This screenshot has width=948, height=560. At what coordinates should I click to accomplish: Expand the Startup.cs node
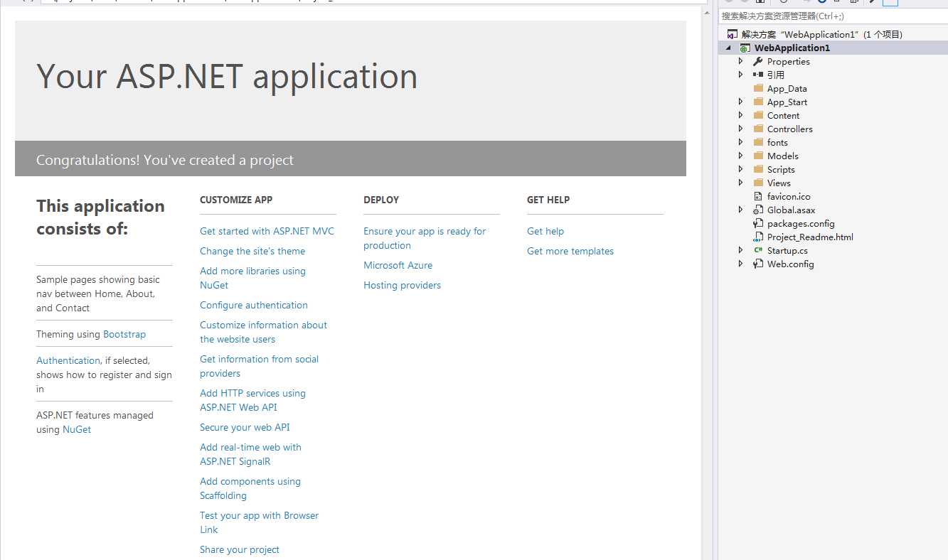click(741, 251)
